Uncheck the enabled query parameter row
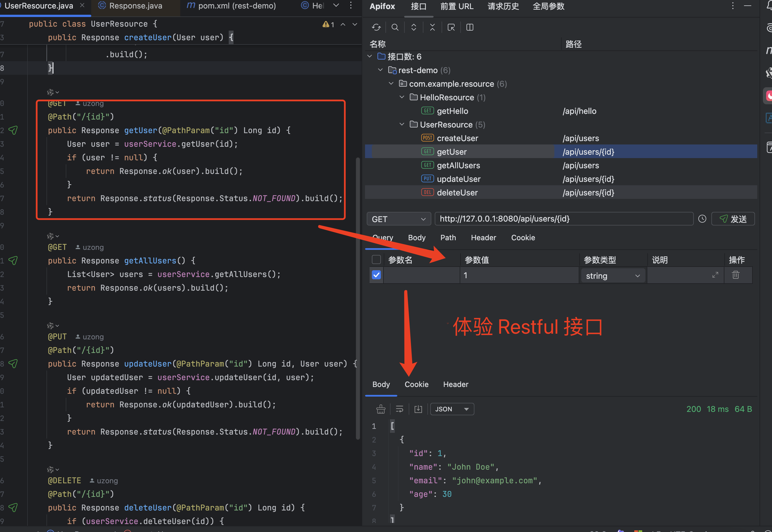 pyautogui.click(x=376, y=275)
